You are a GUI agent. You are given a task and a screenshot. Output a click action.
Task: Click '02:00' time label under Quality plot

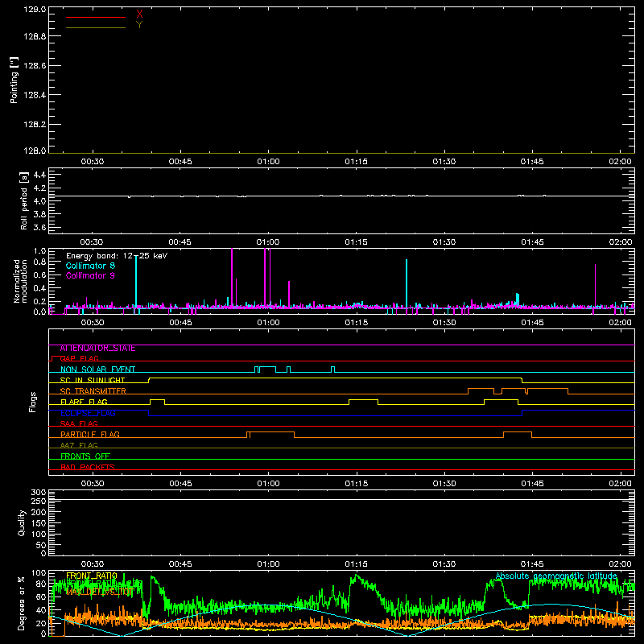click(620, 564)
